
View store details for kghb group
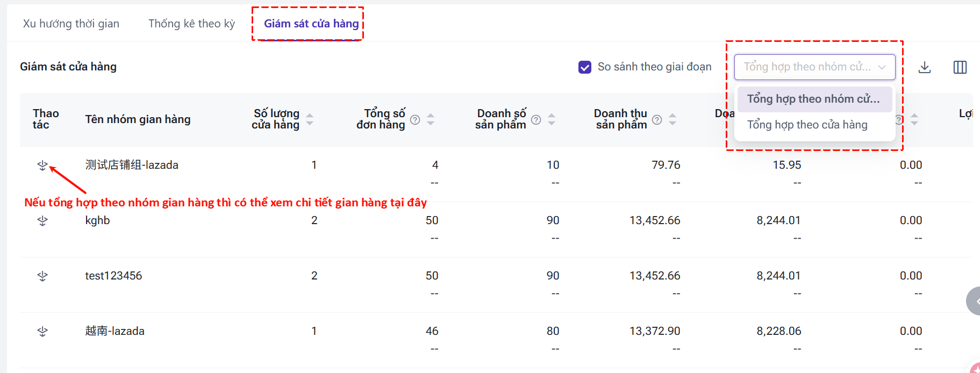pos(42,221)
